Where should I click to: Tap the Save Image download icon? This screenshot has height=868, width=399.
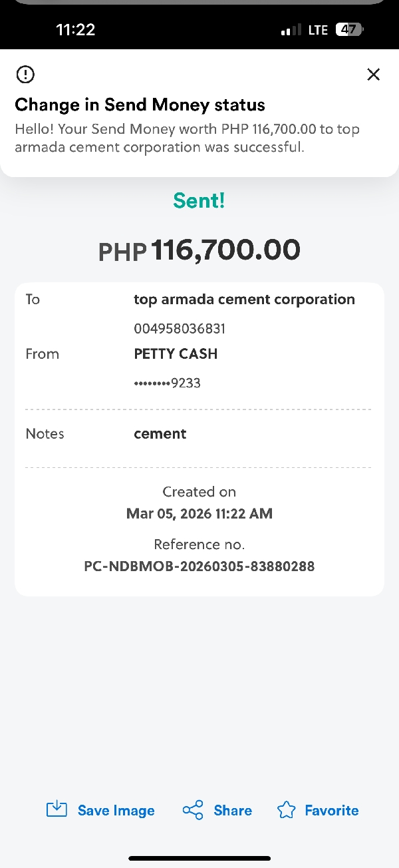57,809
